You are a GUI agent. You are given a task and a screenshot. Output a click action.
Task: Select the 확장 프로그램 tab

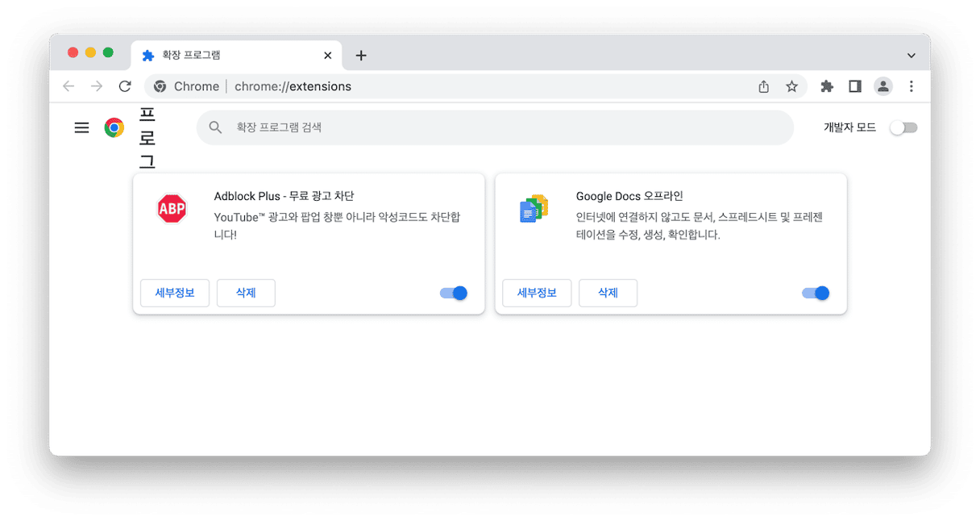point(237,56)
